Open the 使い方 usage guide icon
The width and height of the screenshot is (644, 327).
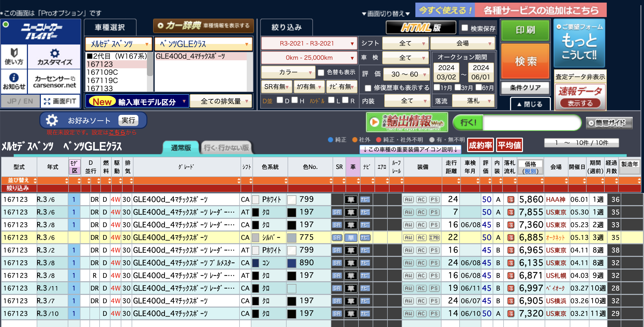click(14, 56)
